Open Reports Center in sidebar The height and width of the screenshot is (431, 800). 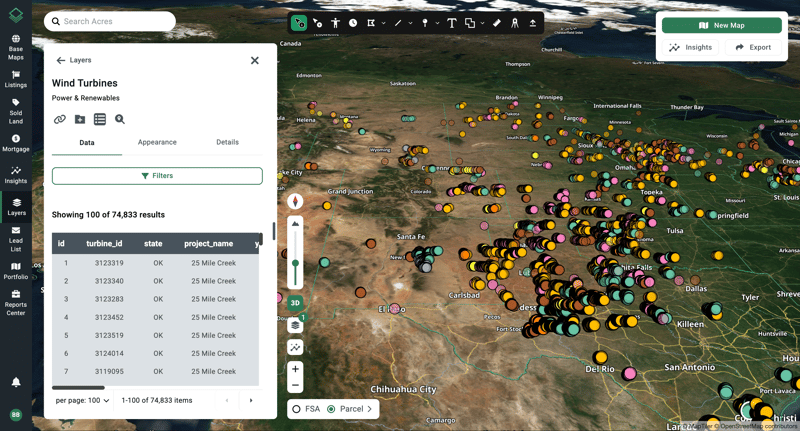(x=16, y=302)
